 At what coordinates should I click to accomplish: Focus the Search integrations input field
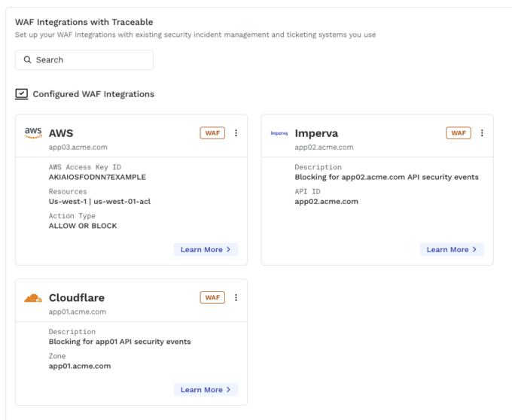tap(90, 60)
